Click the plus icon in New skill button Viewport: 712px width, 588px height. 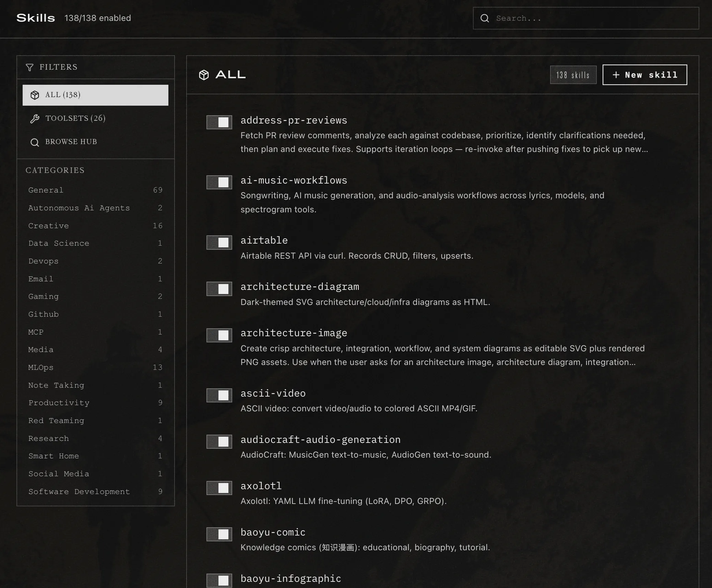(x=616, y=75)
